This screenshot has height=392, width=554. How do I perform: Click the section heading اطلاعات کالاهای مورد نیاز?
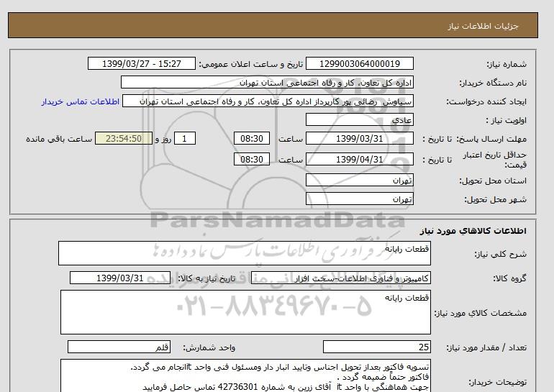(473, 231)
